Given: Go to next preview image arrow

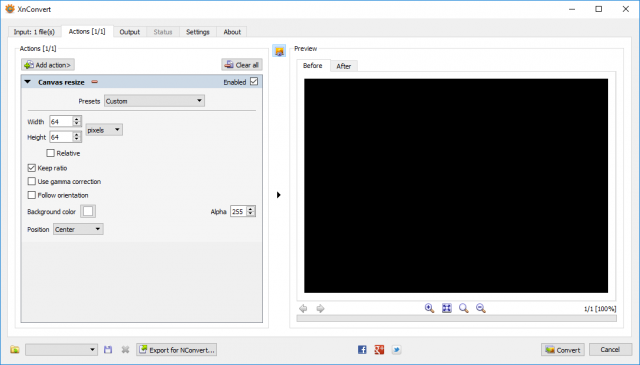Looking at the screenshot, I should [320, 308].
